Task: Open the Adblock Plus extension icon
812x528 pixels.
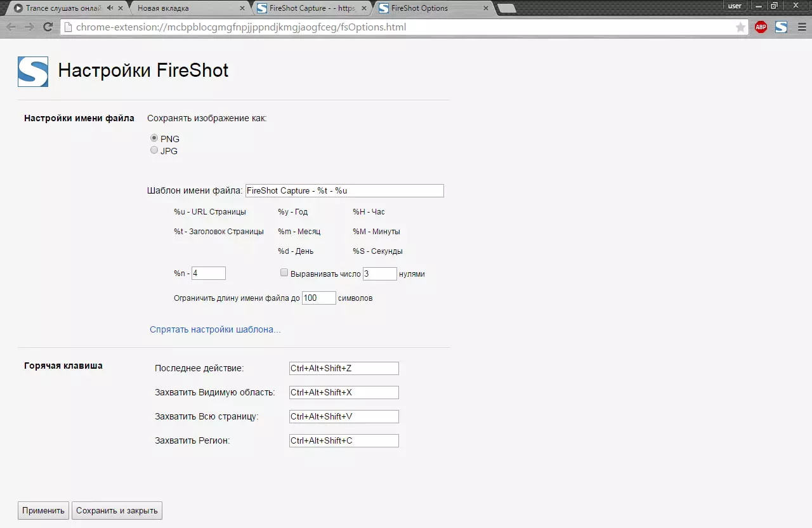Action: coord(761,27)
